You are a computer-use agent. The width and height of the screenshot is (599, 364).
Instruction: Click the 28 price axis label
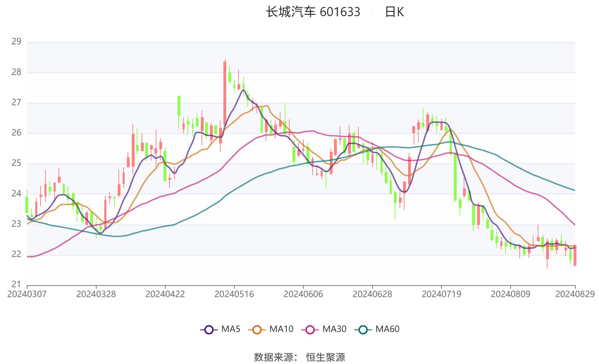(x=16, y=72)
